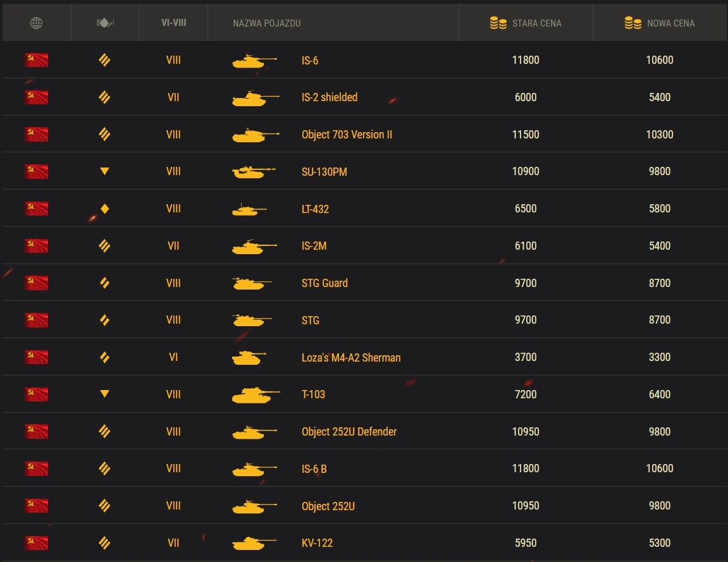The width and height of the screenshot is (728, 562).
Task: Click the T-103 vehicle silhouette
Action: 256,395
